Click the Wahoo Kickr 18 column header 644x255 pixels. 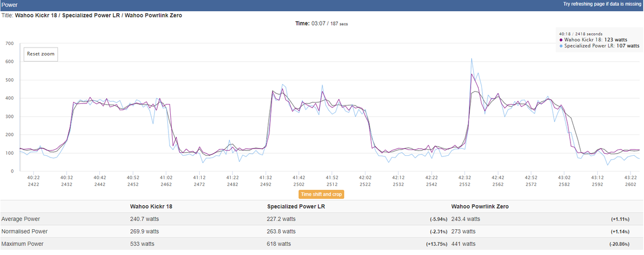(151, 206)
